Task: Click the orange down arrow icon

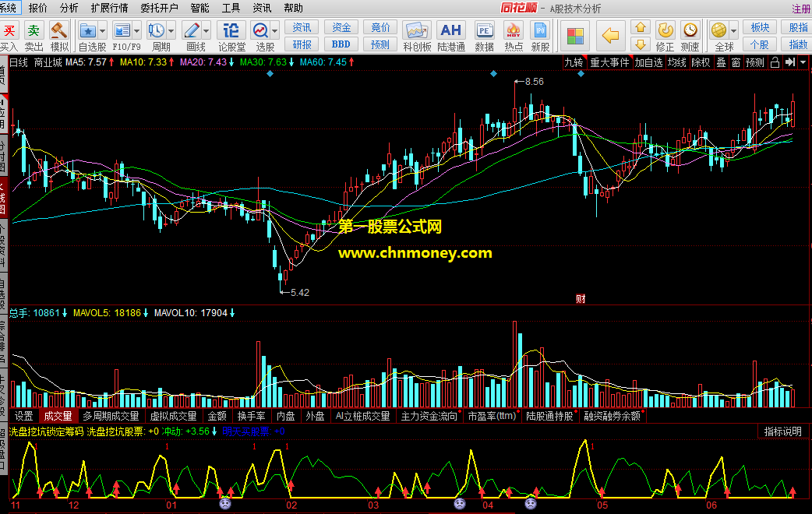Action: [641, 44]
